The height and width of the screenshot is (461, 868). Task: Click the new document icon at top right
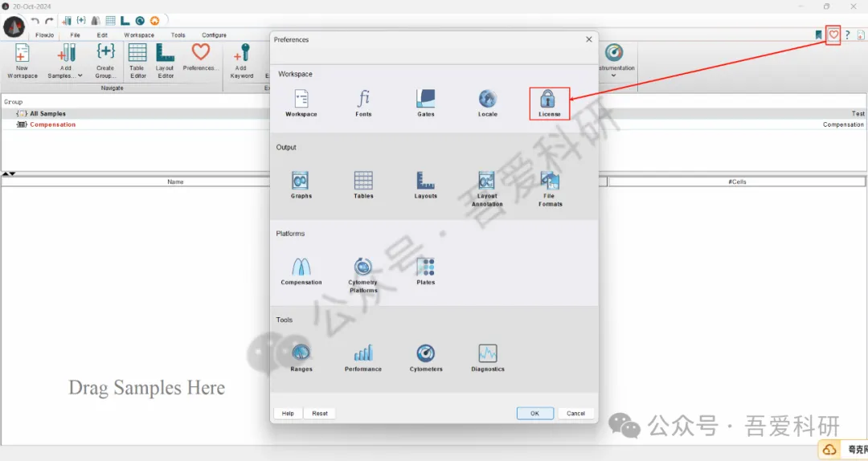click(x=861, y=35)
